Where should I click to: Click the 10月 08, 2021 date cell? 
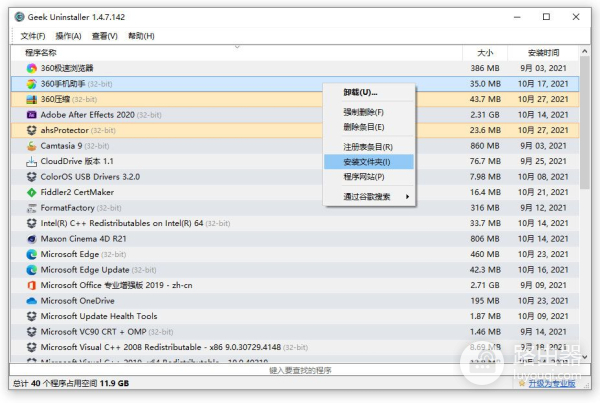click(x=543, y=177)
